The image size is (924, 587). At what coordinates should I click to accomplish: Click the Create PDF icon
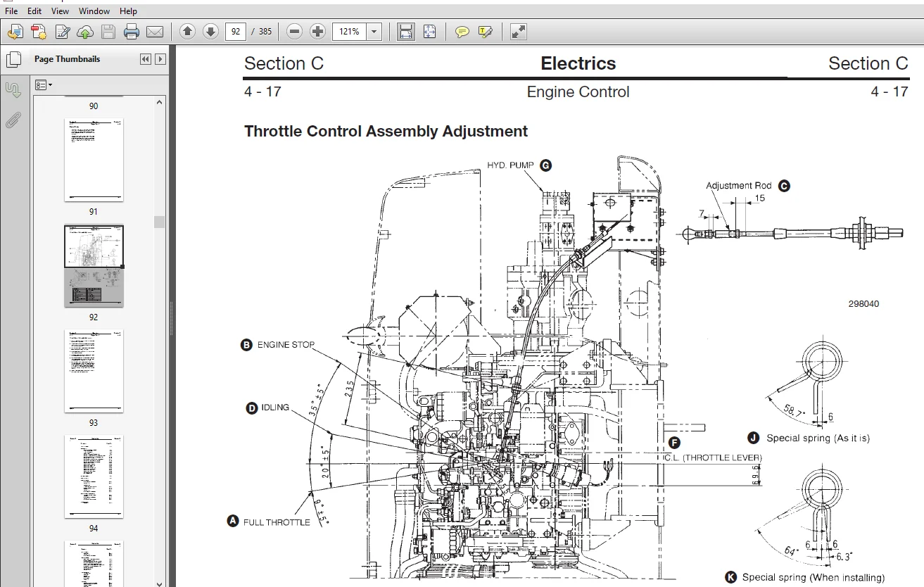pyautogui.click(x=39, y=32)
